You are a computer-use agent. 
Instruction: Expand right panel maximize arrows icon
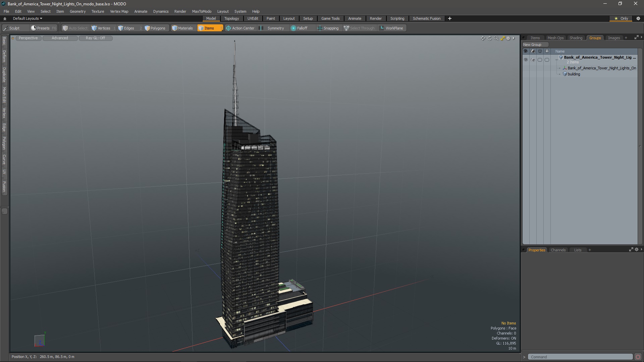pyautogui.click(x=636, y=38)
